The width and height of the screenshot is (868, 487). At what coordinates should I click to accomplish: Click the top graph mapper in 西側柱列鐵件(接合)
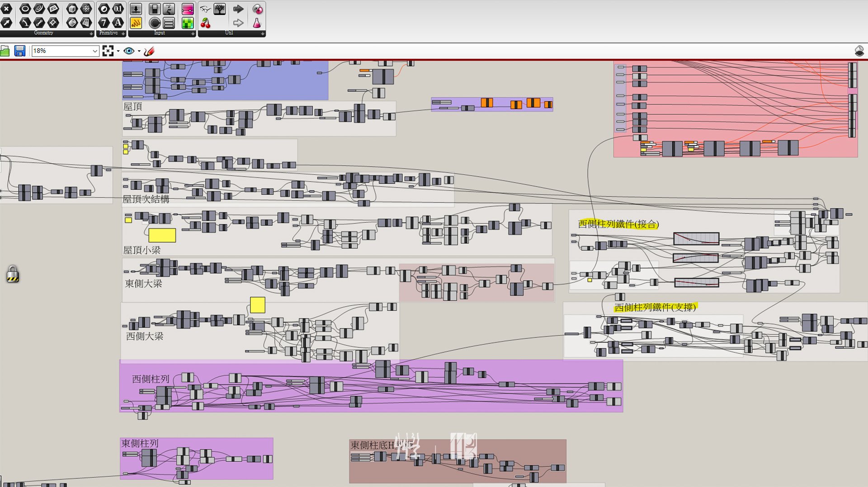[x=696, y=239]
